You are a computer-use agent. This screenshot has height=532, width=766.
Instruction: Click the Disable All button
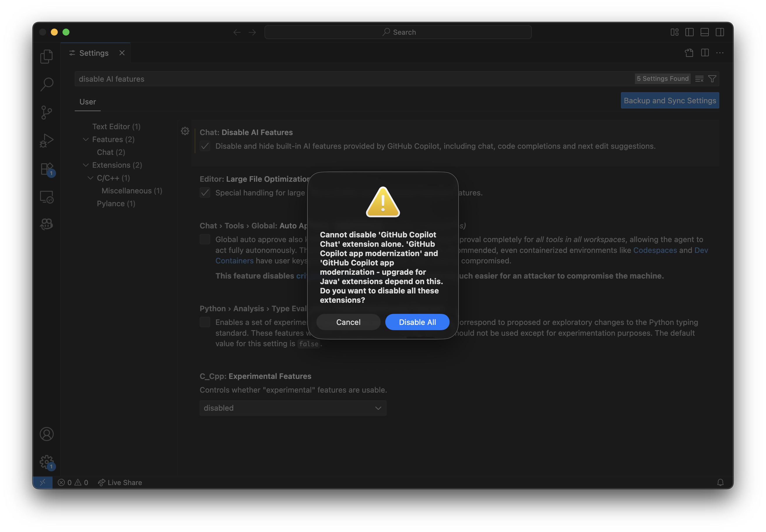click(x=417, y=322)
